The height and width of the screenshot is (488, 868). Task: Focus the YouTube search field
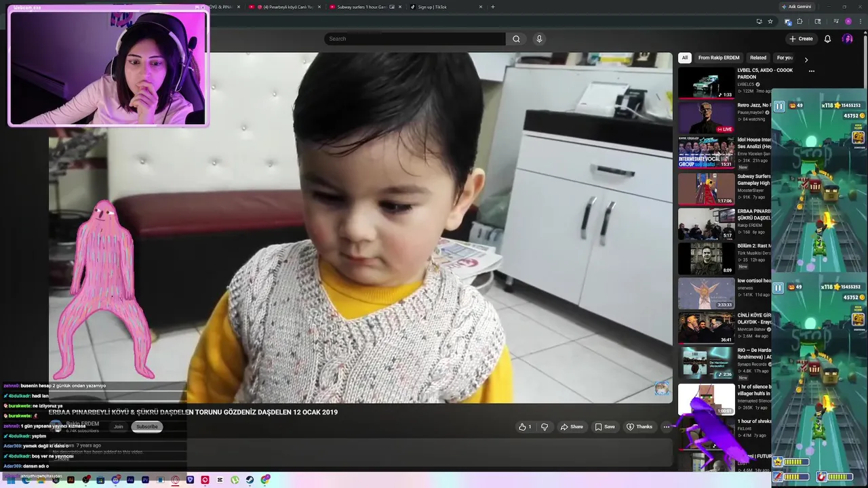click(x=414, y=39)
